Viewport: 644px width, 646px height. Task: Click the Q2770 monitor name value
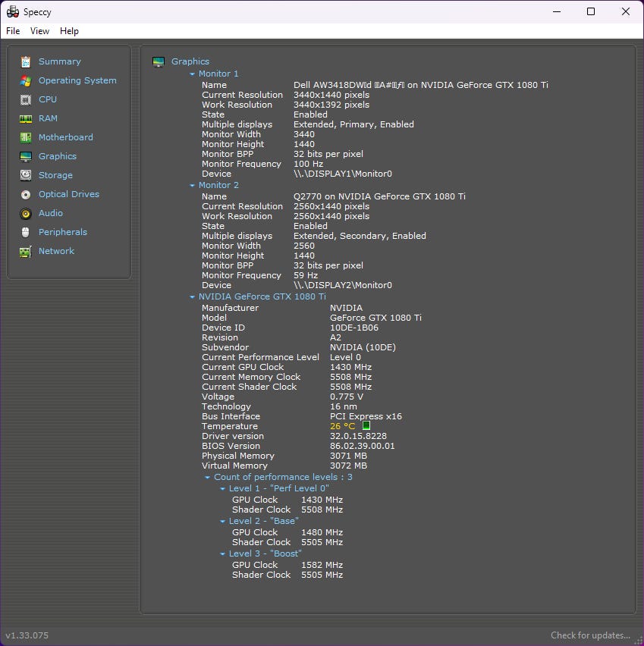coord(379,196)
